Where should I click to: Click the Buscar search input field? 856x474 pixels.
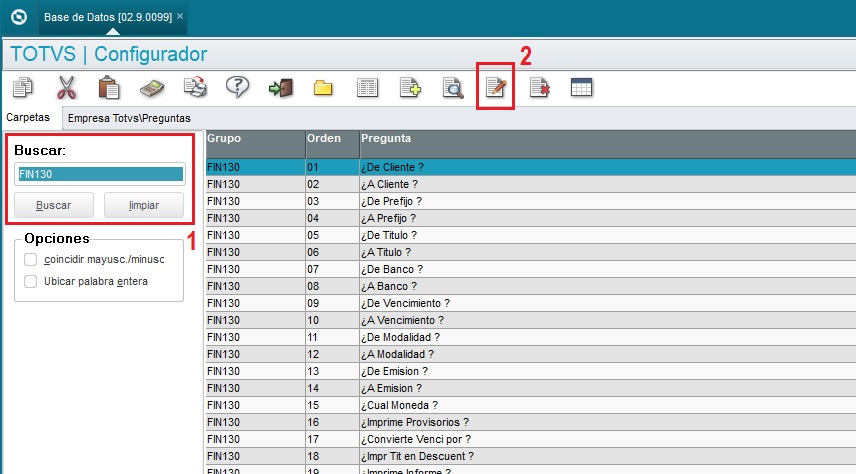click(100, 174)
